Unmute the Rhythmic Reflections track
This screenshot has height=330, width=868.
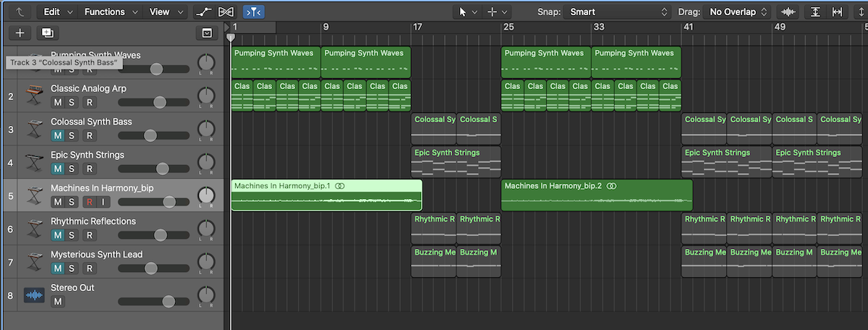click(57, 235)
